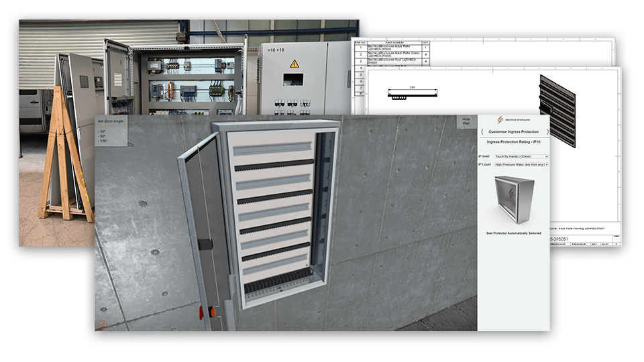Click the Hide Wall button
Image resolution: width=644 pixels, height=362 pixels.
(x=466, y=122)
